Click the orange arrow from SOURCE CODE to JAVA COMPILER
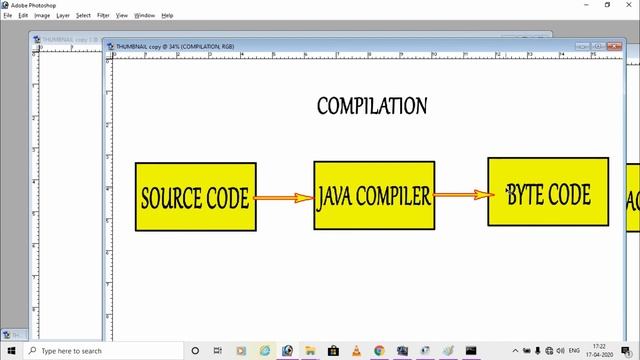 click(x=284, y=198)
